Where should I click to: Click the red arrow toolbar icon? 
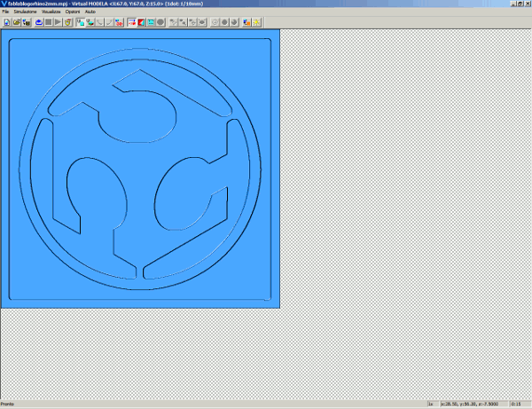tap(131, 22)
